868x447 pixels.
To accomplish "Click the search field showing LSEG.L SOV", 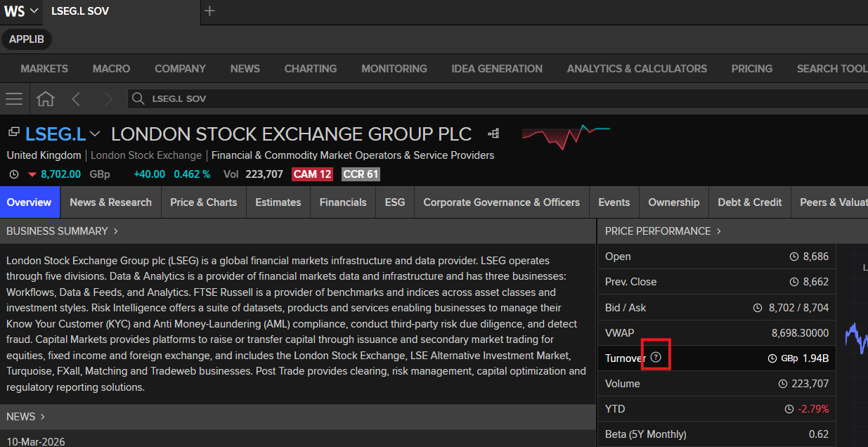I will click(x=497, y=98).
